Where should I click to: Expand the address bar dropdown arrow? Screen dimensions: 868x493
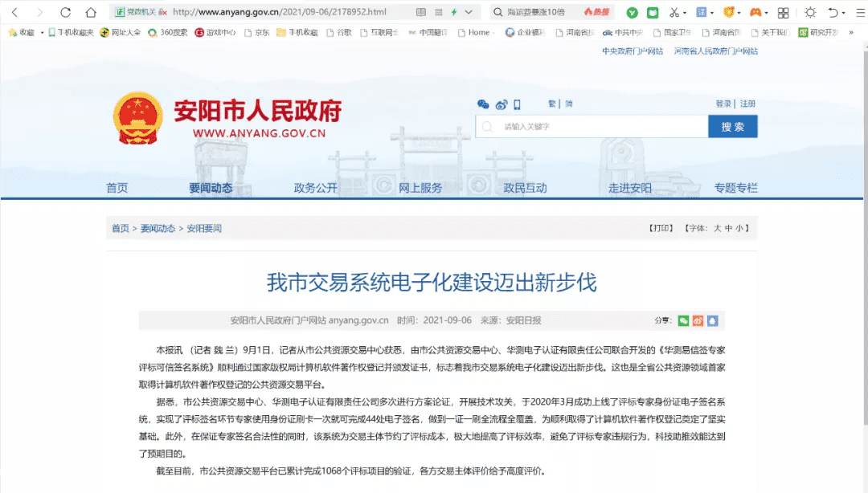469,12
